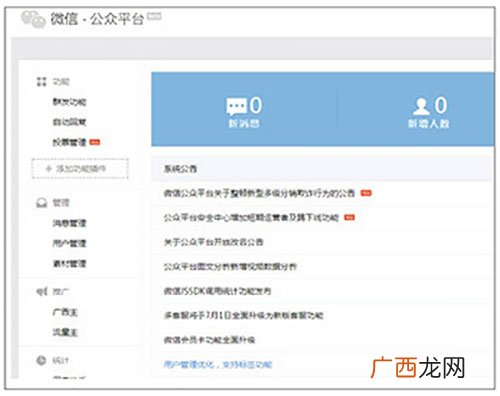Click the WeChat logo in the header
500x396 pixels.
pyautogui.click(x=33, y=19)
